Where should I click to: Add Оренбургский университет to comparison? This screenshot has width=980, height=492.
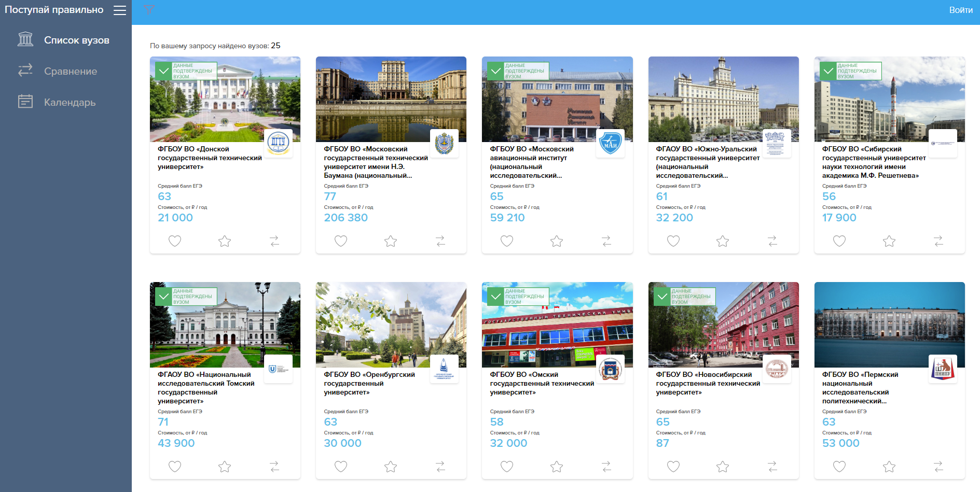tap(440, 467)
